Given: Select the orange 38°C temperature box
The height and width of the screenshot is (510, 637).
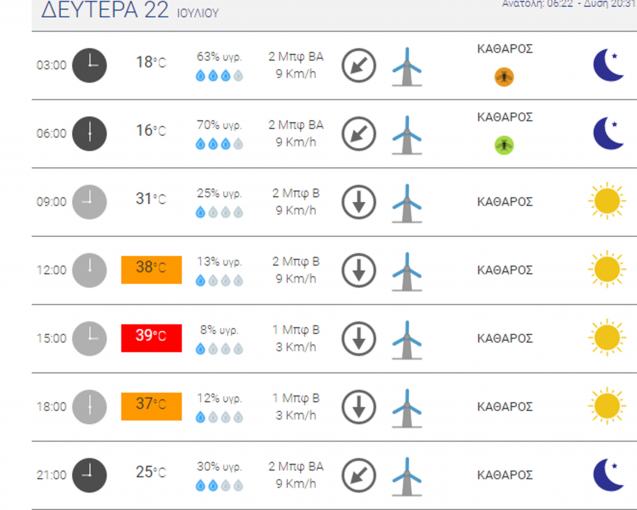Looking at the screenshot, I should coord(152,270).
